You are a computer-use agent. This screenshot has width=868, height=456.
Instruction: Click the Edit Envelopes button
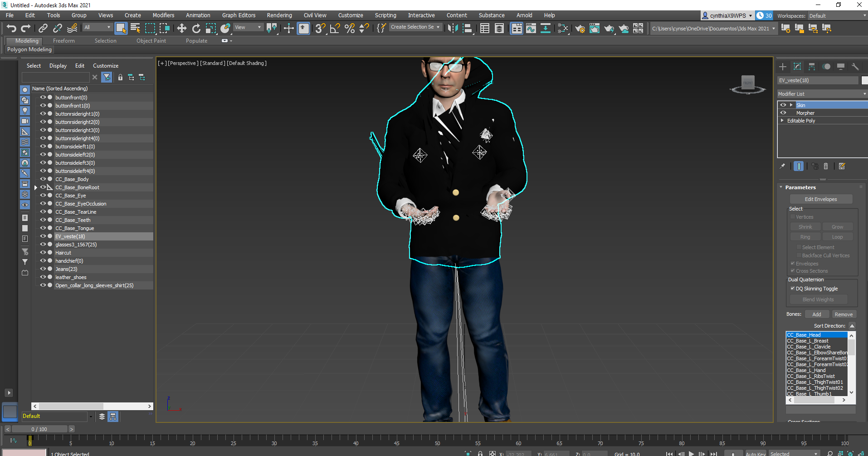click(821, 199)
